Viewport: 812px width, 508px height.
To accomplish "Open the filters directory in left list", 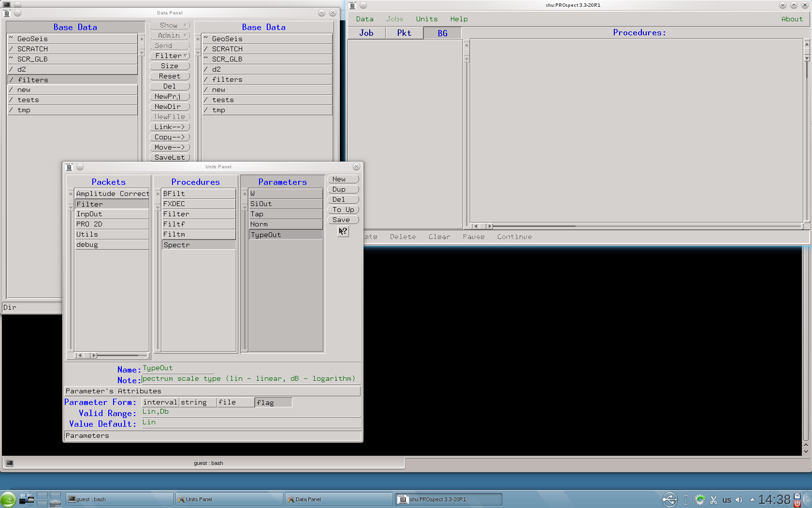I will point(72,80).
